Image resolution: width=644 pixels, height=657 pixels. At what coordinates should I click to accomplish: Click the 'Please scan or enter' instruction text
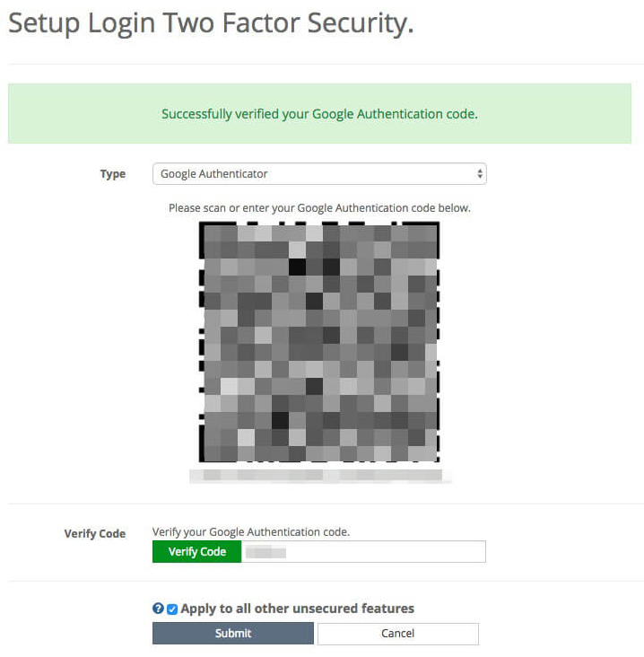pyautogui.click(x=319, y=208)
